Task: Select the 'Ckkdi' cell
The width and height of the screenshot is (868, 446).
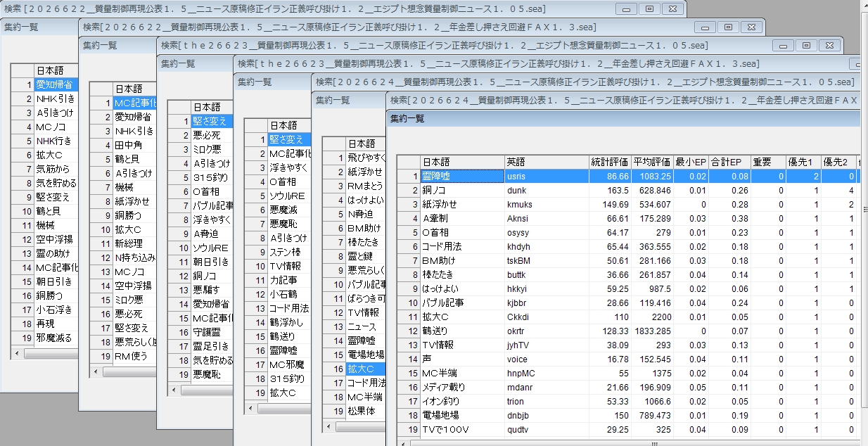Action: [x=546, y=317]
